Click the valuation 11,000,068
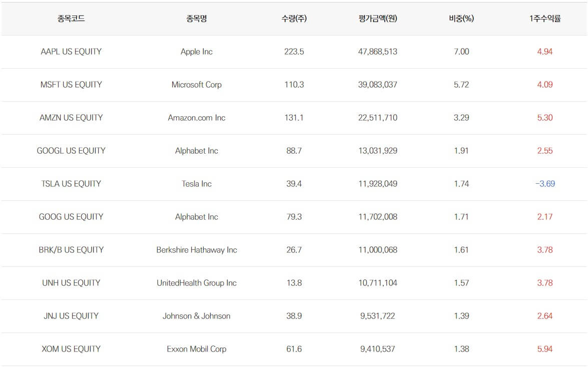Image resolution: width=588 pixels, height=367 pixels. pyautogui.click(x=378, y=249)
